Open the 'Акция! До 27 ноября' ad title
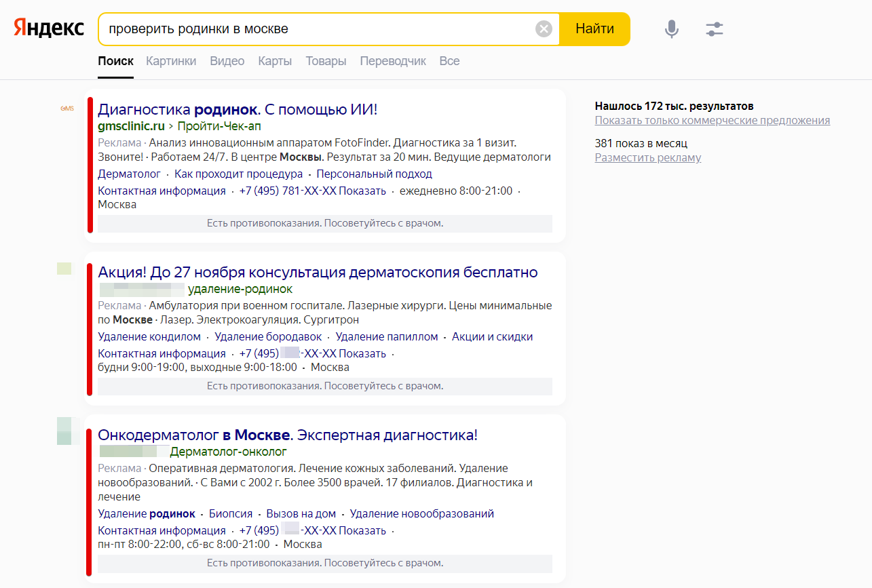Image resolution: width=872 pixels, height=588 pixels. [x=318, y=273]
